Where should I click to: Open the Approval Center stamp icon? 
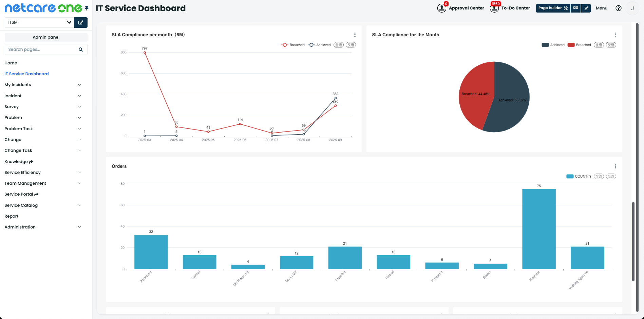point(441,8)
